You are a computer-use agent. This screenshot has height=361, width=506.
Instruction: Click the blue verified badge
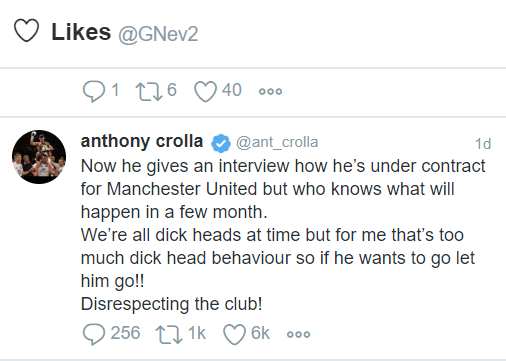[x=221, y=143]
